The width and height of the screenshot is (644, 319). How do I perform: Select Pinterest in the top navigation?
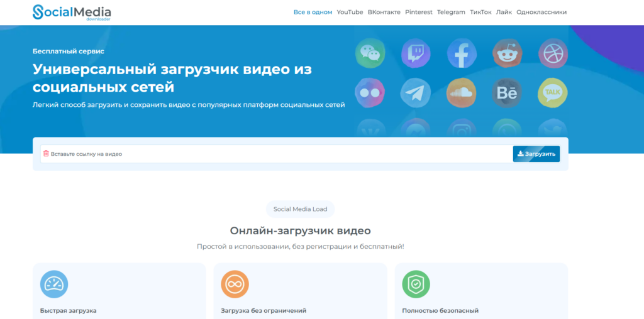418,13
